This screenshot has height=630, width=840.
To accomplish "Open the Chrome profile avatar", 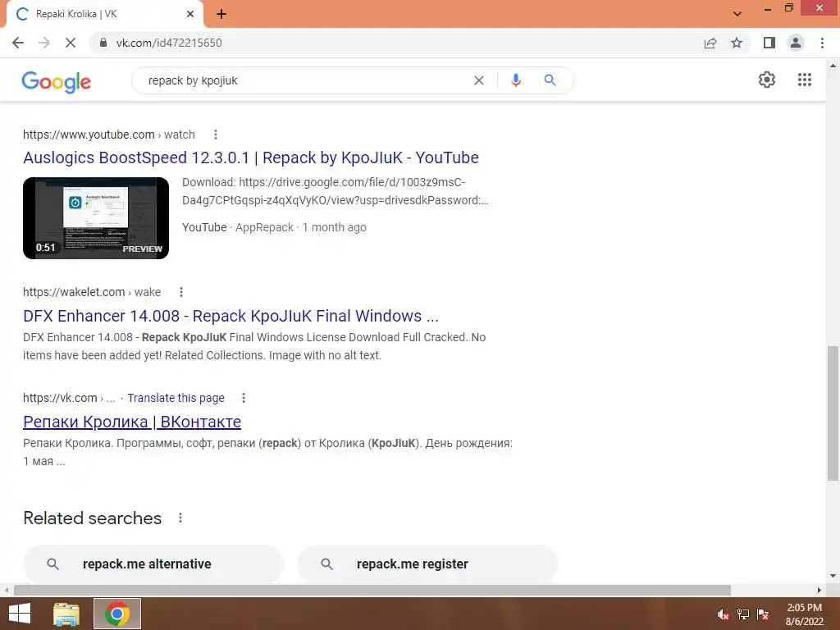I will (x=796, y=43).
